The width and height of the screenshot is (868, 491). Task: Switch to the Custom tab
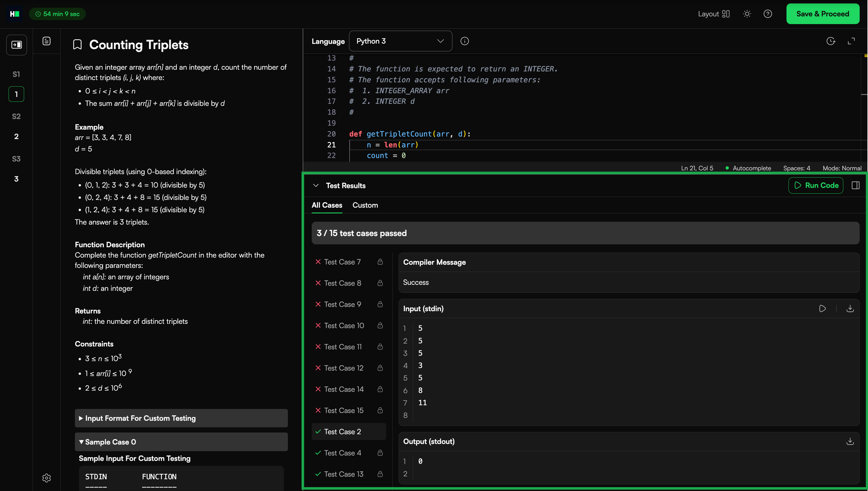click(365, 205)
